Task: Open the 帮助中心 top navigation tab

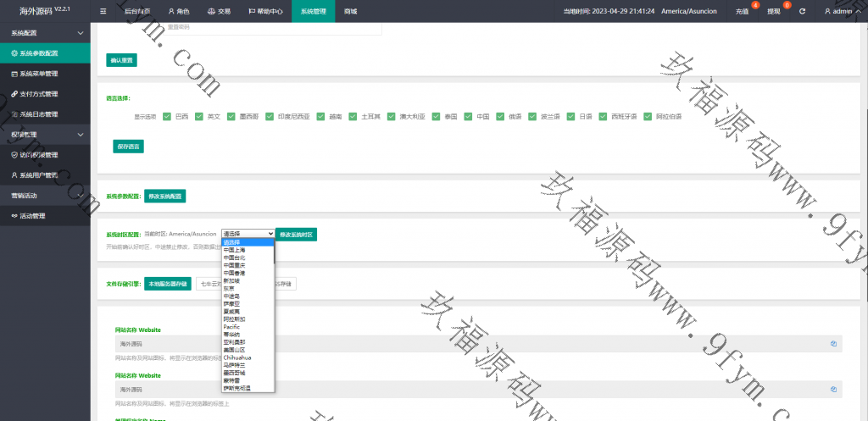Action: coord(263,11)
